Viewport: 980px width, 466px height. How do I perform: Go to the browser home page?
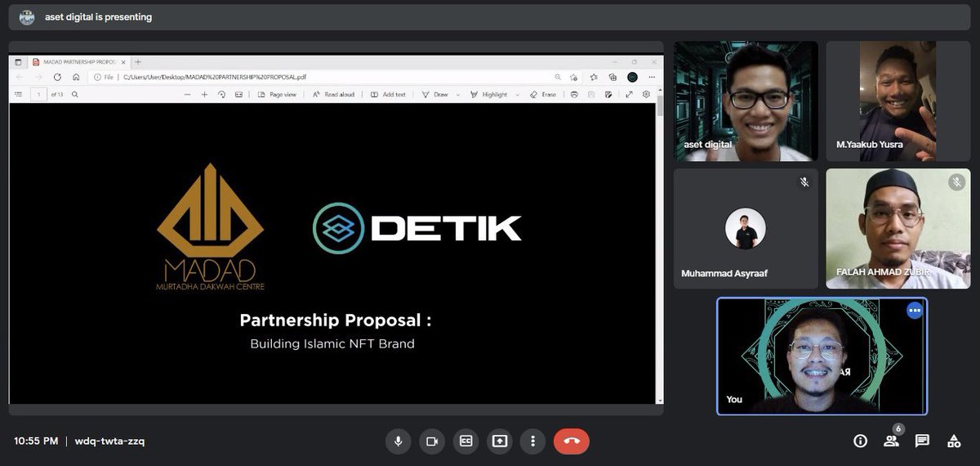(x=76, y=77)
